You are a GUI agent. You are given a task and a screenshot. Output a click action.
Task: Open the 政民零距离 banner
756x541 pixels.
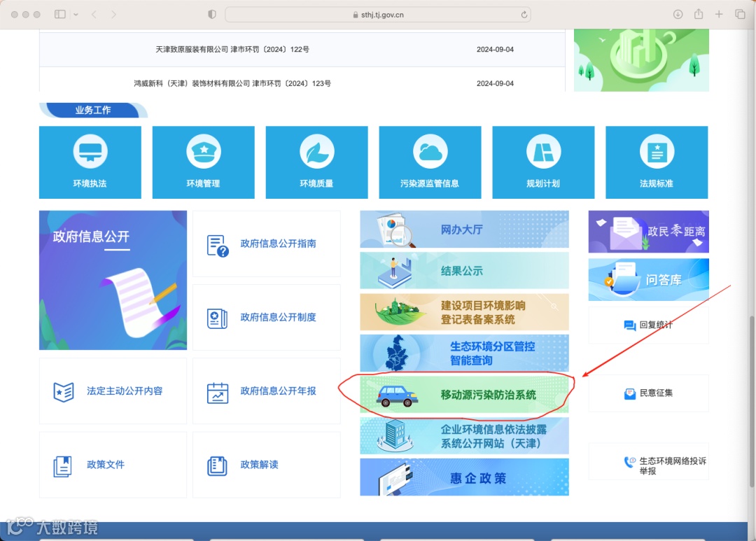[648, 232]
